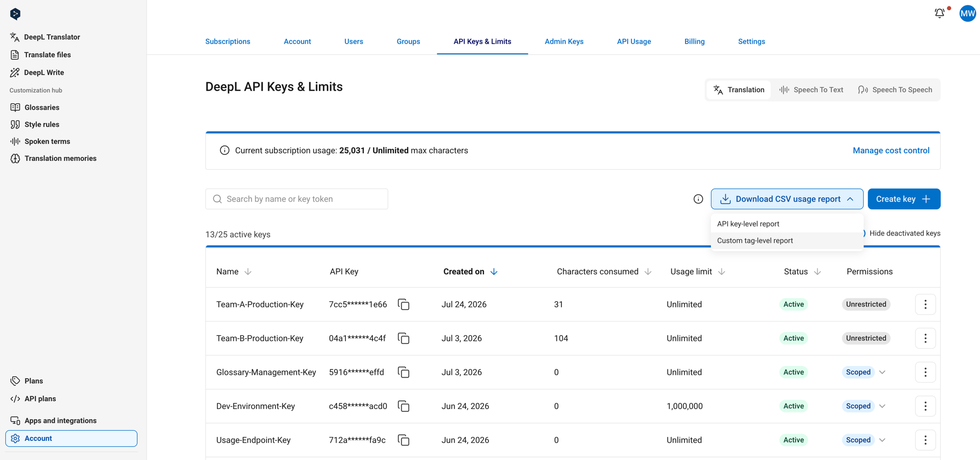
Task: Open the API Usage tab
Action: pyautogui.click(x=634, y=42)
